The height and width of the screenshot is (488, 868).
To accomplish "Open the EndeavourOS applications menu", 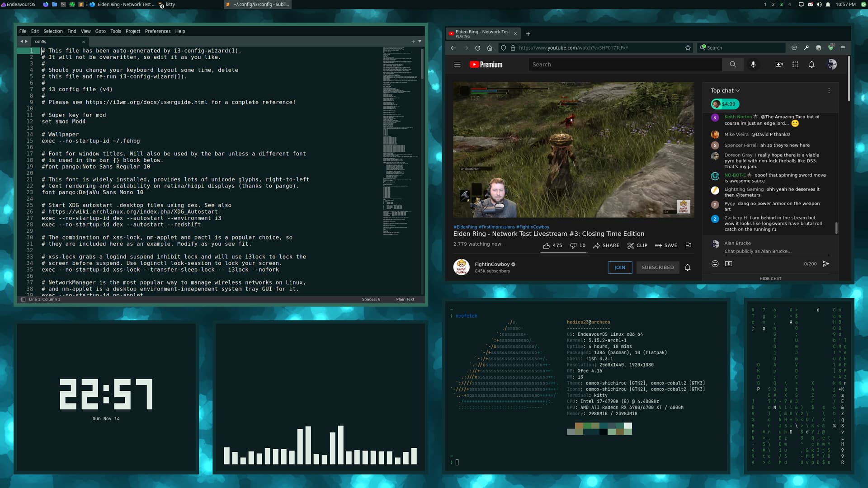I will tap(18, 5).
